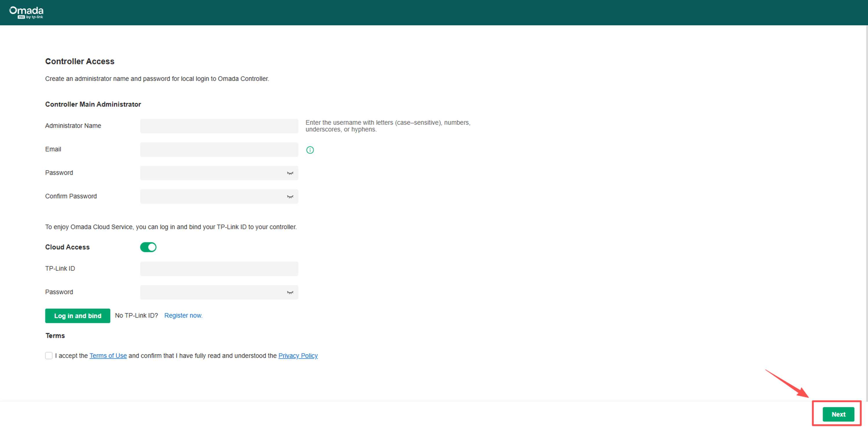Open the Register now link
The height and width of the screenshot is (427, 868).
point(183,315)
